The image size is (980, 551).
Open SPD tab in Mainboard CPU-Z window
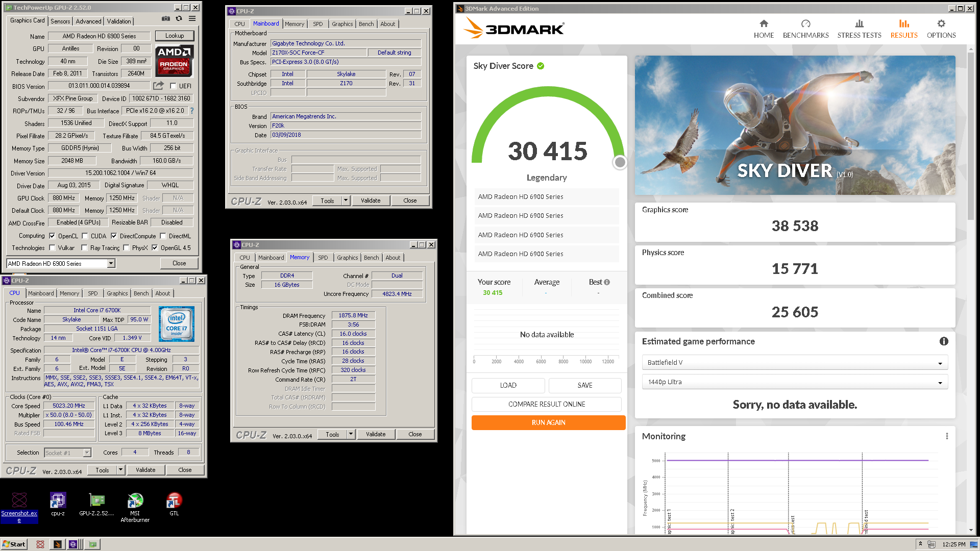click(318, 24)
